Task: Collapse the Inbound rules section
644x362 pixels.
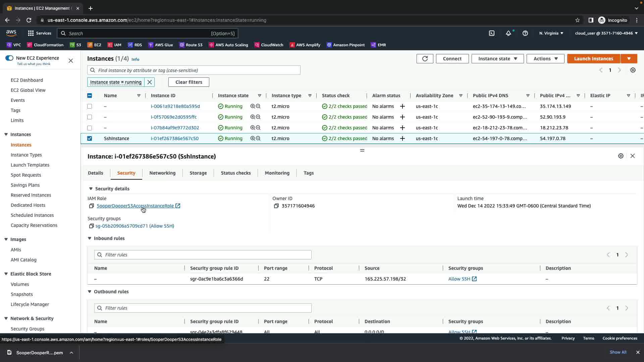Action: tap(90, 238)
